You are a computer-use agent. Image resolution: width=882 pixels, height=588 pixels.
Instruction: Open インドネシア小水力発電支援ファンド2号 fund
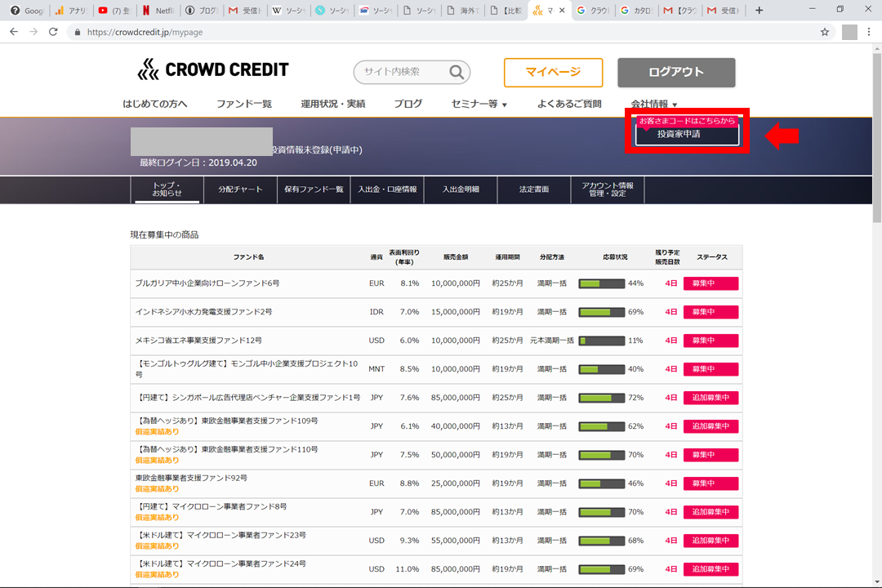click(x=203, y=312)
